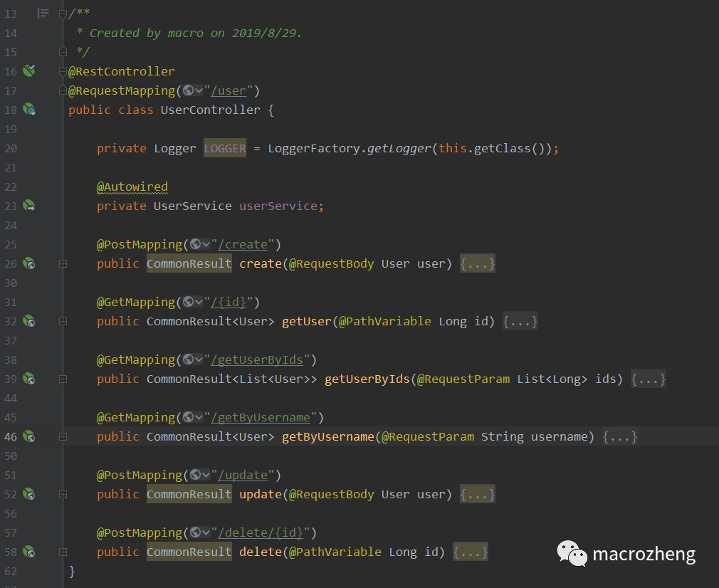The image size is (719, 588).
Task: Open URL dropdown arrow for "/user" mapping
Action: pos(199,91)
